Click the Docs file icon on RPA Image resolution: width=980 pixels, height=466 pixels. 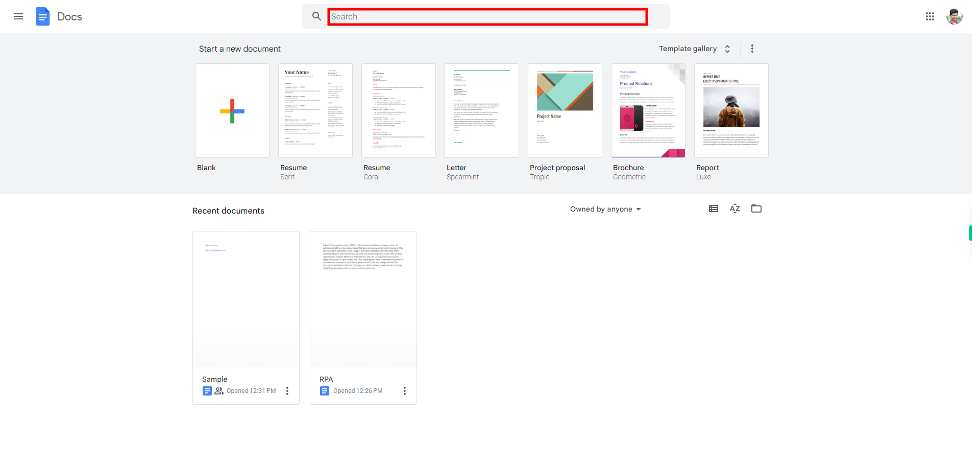tap(325, 391)
